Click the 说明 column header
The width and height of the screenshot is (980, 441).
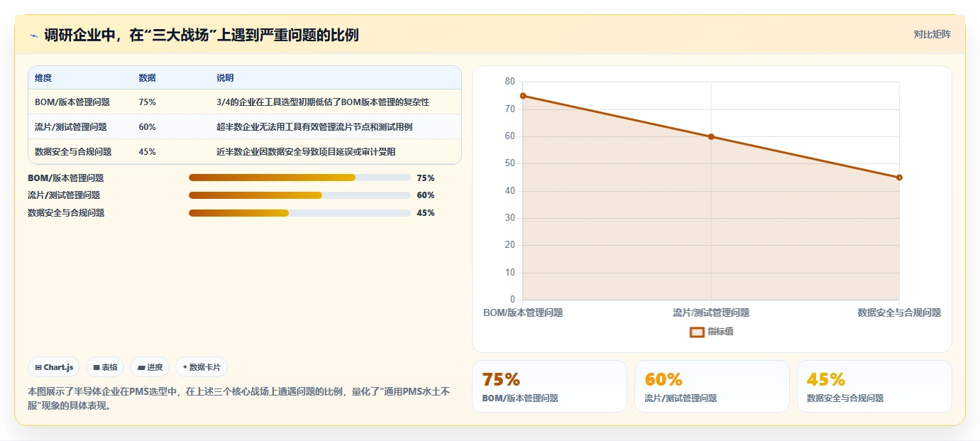click(x=225, y=78)
